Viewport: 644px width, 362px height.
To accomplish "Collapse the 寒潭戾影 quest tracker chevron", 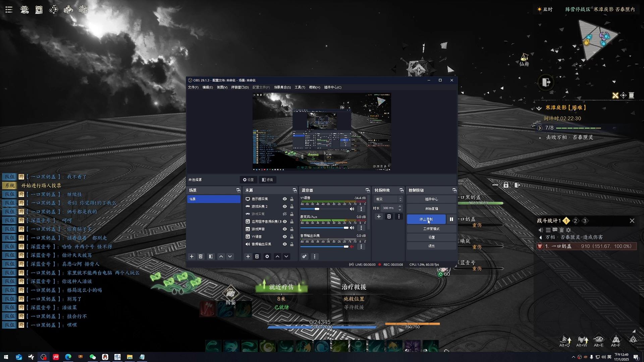I will [x=539, y=108].
